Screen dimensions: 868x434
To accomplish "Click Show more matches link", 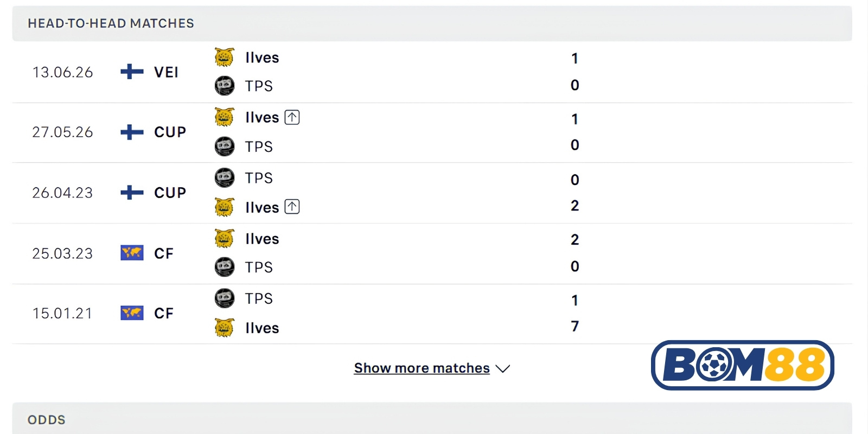I will click(422, 368).
